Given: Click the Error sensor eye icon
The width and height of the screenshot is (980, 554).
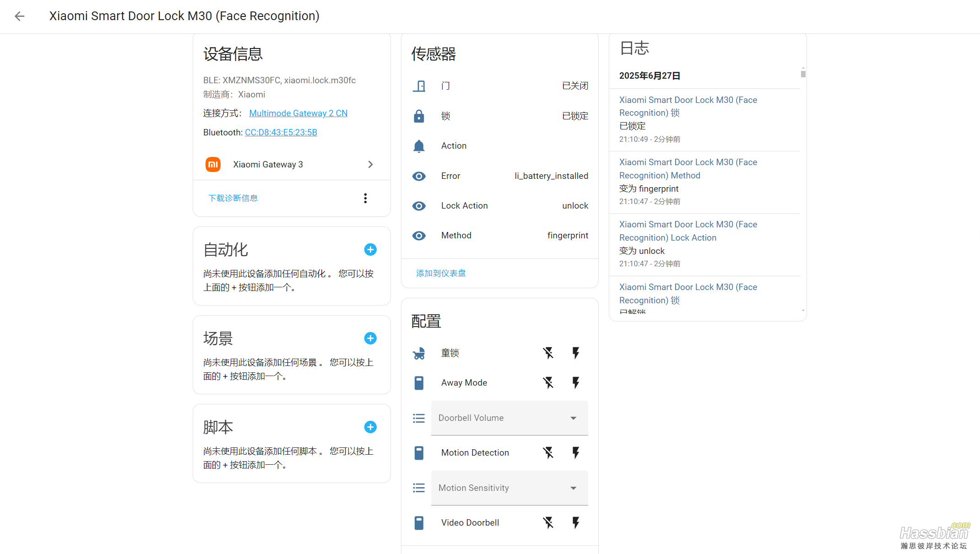Looking at the screenshot, I should tap(419, 176).
